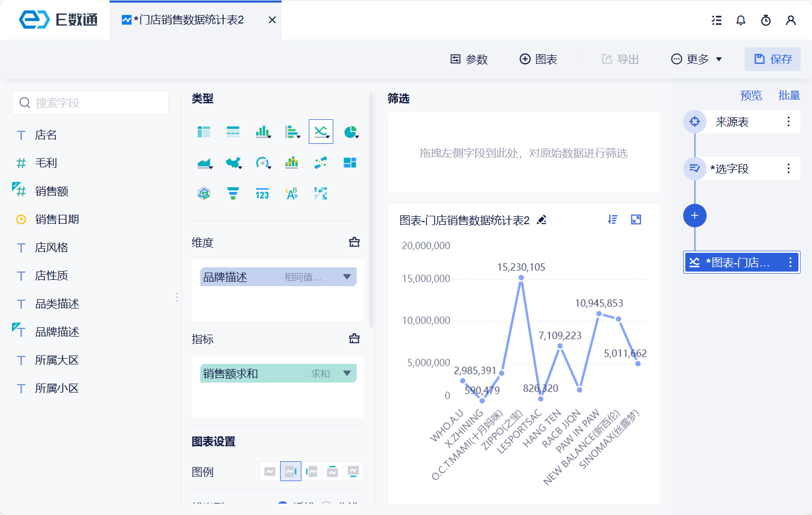The image size is (812, 515).
Task: Select the *图表-门店 workflow node
Action: 742,262
